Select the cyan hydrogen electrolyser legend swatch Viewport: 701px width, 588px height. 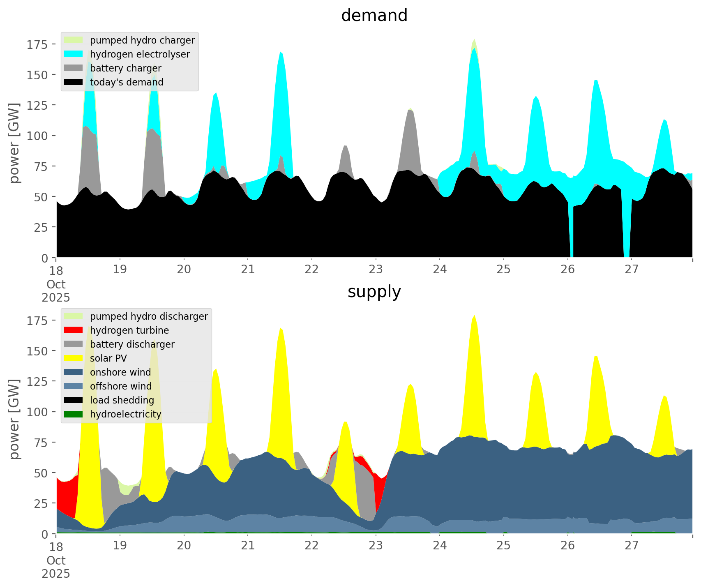(x=74, y=54)
